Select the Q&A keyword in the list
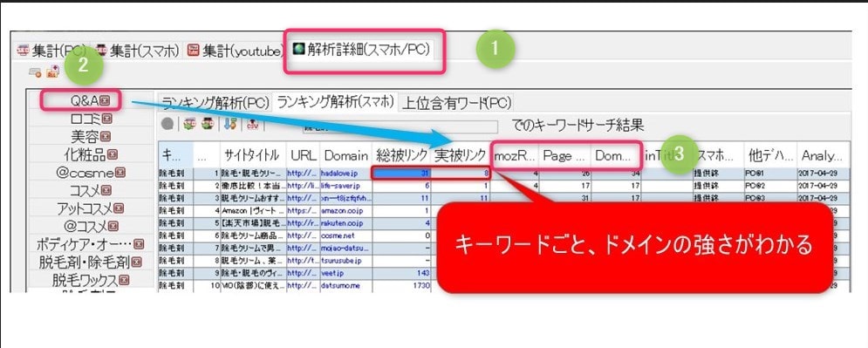The width and height of the screenshot is (868, 348). coord(85,101)
